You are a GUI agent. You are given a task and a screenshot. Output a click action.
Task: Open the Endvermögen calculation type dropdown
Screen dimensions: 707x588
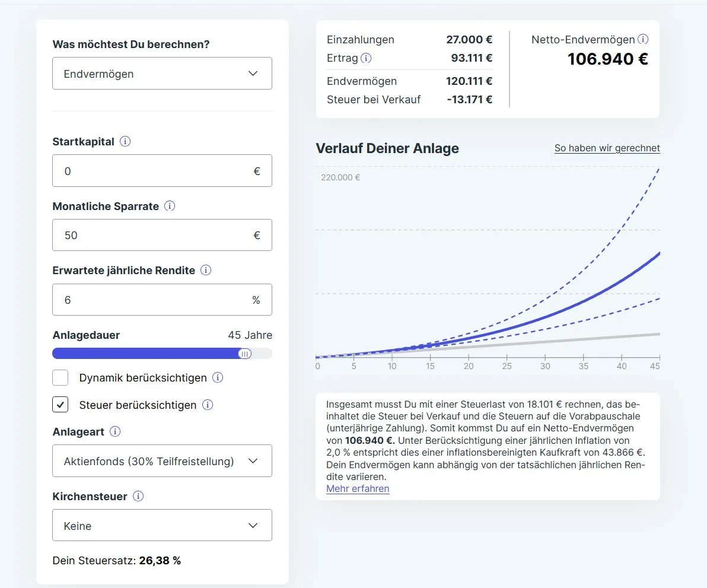[162, 74]
